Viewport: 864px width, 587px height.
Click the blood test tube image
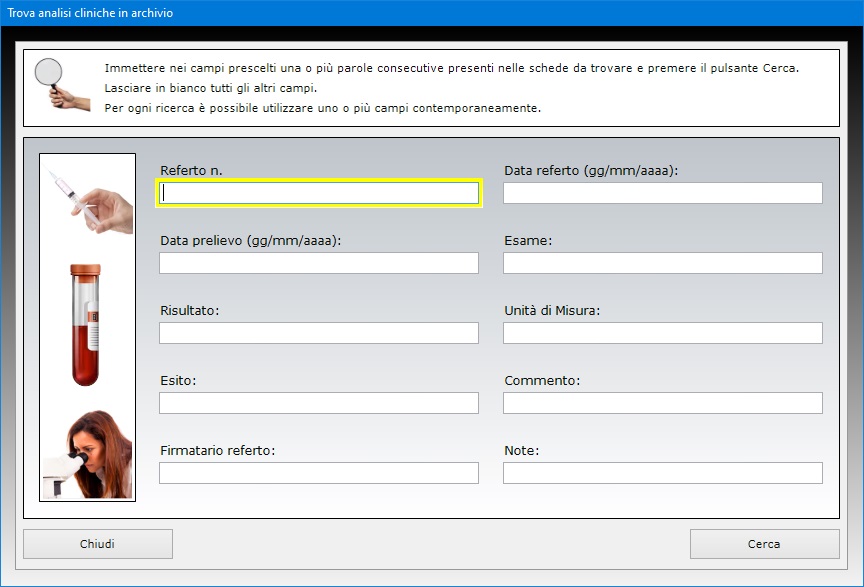click(86, 325)
